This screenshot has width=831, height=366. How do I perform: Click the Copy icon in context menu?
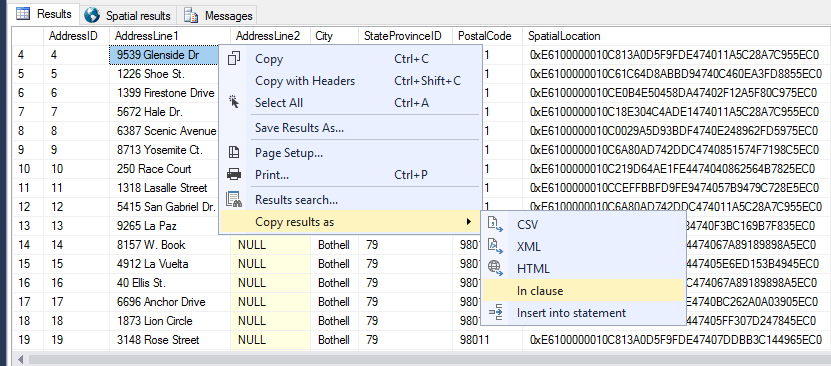234,58
